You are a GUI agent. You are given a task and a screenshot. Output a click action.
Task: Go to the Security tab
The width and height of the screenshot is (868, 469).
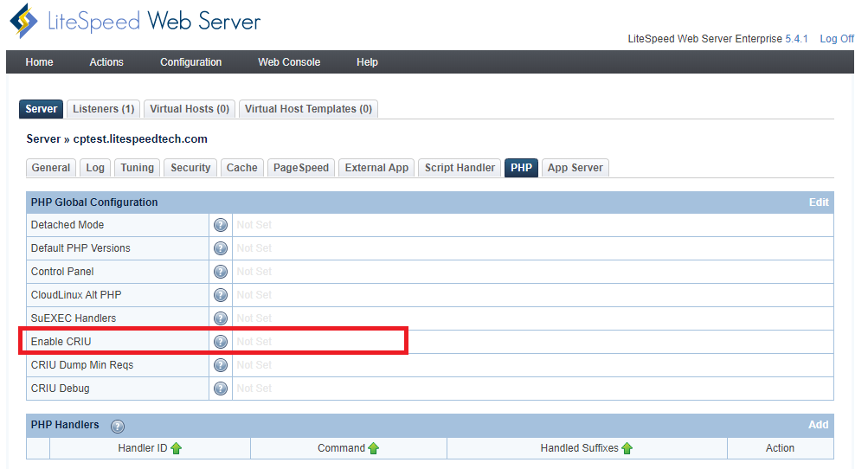point(190,168)
